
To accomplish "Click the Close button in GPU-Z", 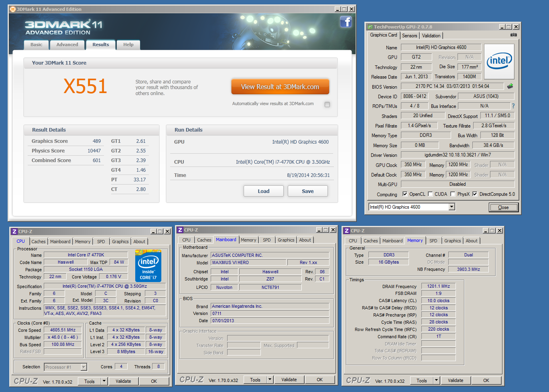I will click(x=504, y=207).
